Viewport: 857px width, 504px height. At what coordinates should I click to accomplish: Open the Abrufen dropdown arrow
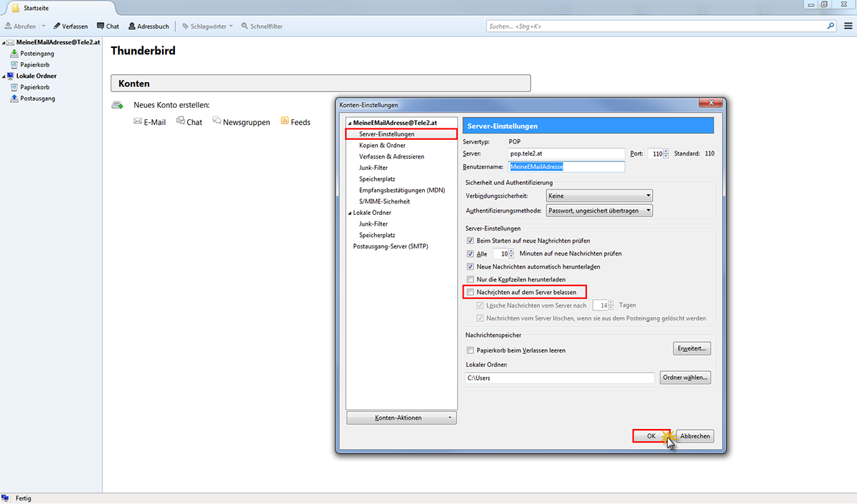tap(43, 26)
